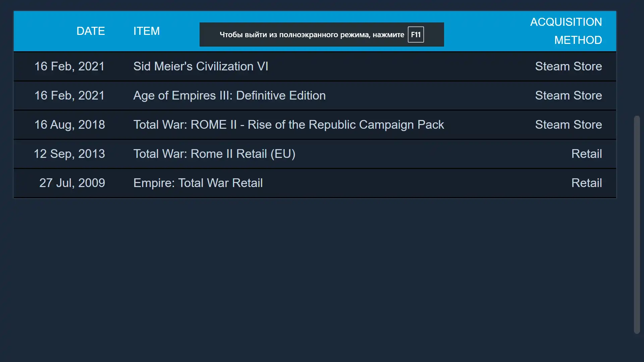This screenshot has width=644, height=362.
Task: Click the date beside Age of Empires III
Action: (x=70, y=96)
